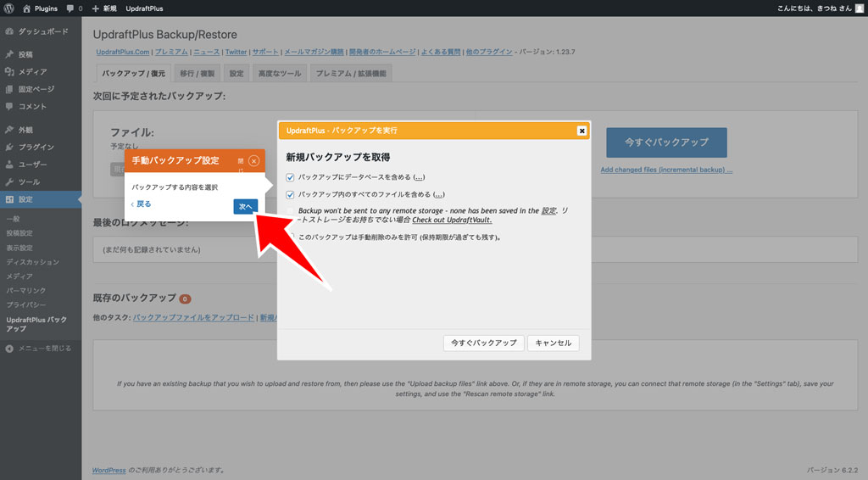
Task: Click the WordPress logo in admin bar
Action: (8, 8)
